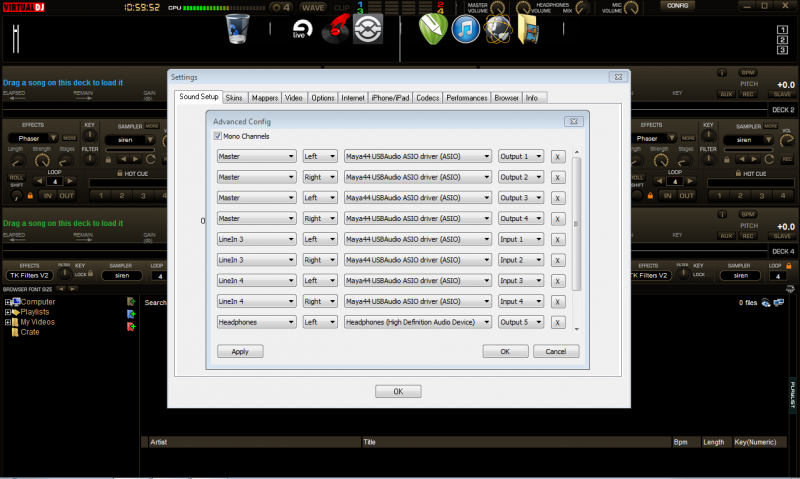The width and height of the screenshot is (800, 479).
Task: Click the add-folder icon beside Computer
Action: [131, 301]
